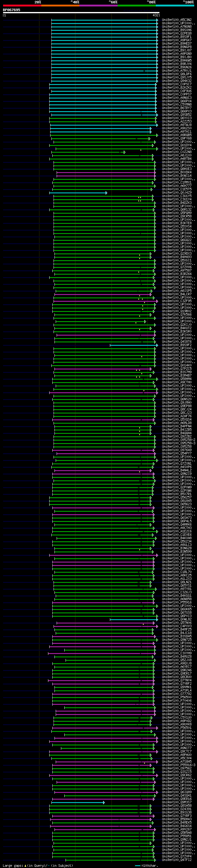
Task: Click the short cyan alignment bar for Q9M3S7
Action: point(78,802)
